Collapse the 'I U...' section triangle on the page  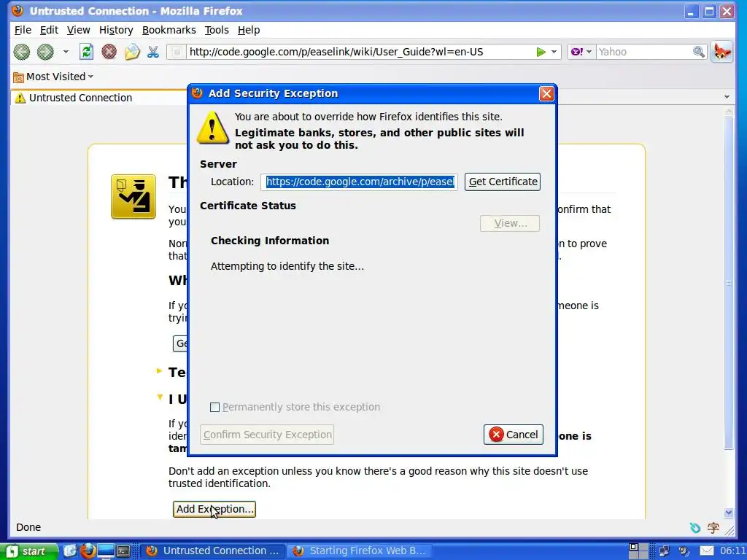click(160, 397)
